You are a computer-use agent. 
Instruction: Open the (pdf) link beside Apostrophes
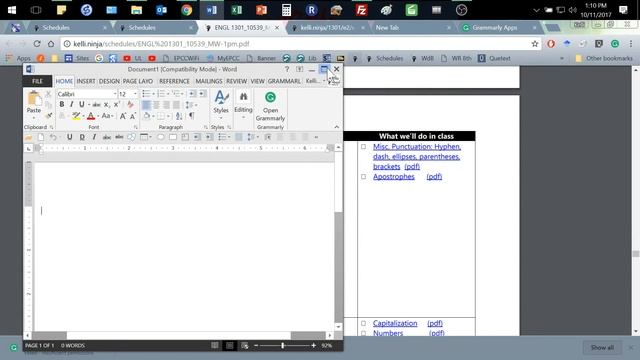pos(434,176)
